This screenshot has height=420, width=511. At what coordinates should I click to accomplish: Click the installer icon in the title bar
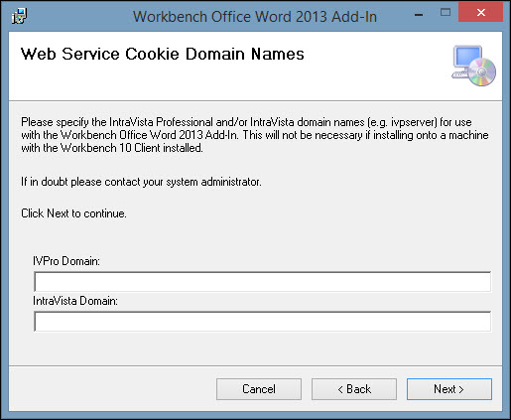tap(19, 16)
